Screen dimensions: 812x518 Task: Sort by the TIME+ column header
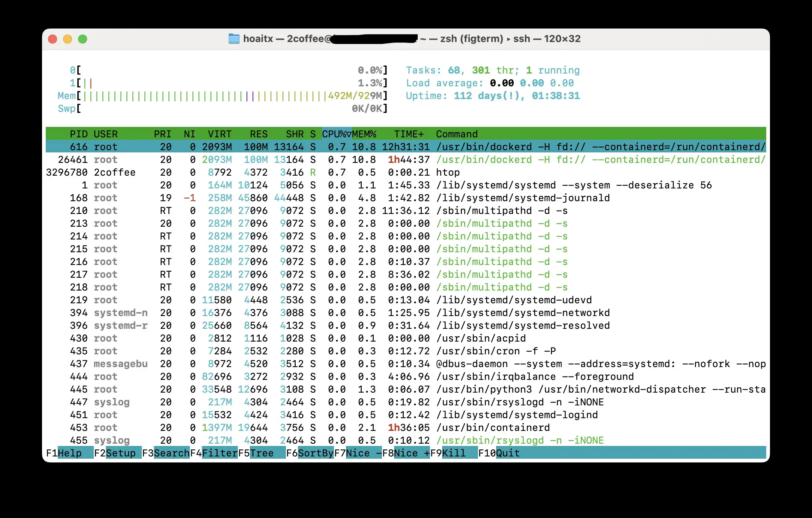click(409, 134)
